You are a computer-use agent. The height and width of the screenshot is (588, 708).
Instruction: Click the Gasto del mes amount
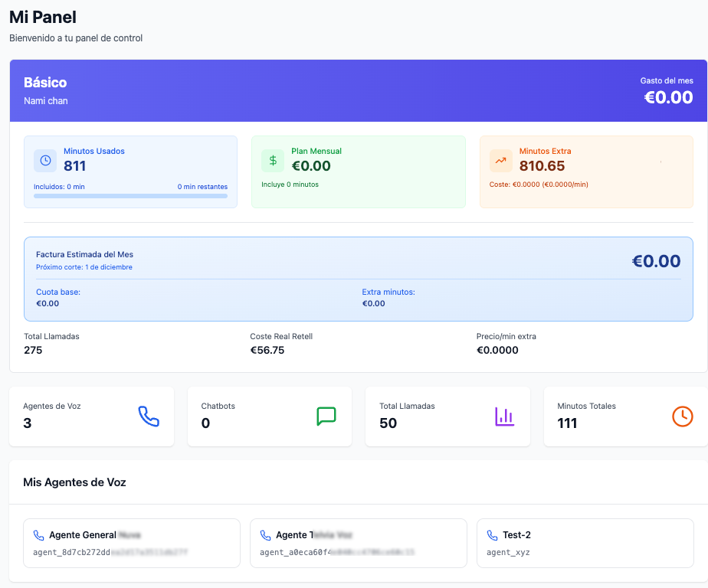click(x=668, y=97)
